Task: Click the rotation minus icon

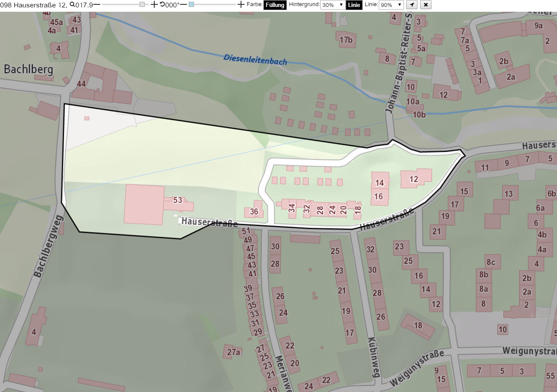Action: [x=183, y=4]
